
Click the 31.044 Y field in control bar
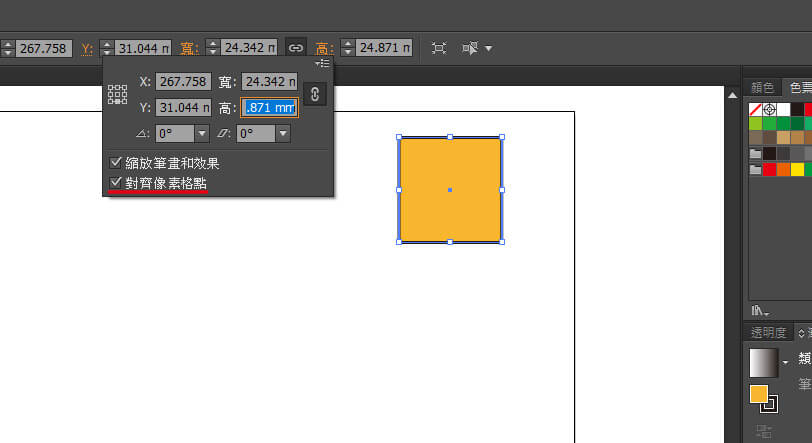pyautogui.click(x=143, y=48)
